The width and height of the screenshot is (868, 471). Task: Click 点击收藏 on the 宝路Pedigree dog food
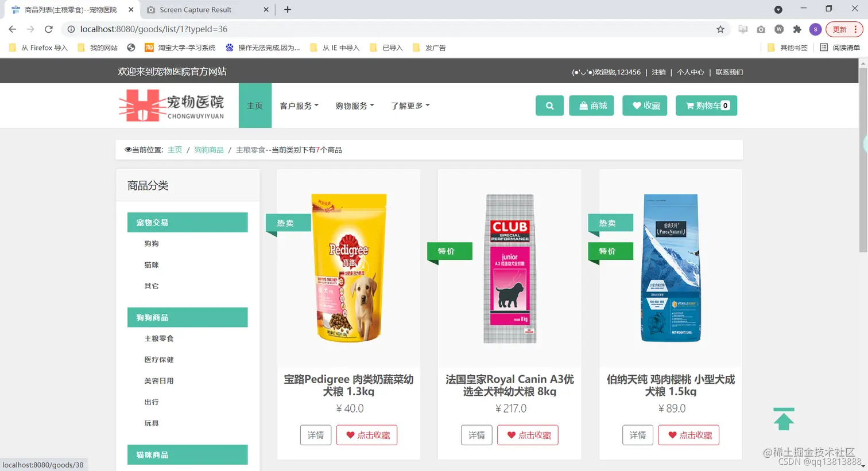tap(367, 435)
